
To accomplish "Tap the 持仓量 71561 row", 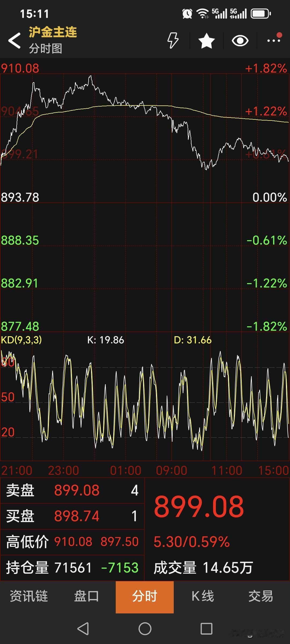I will pos(72,568).
